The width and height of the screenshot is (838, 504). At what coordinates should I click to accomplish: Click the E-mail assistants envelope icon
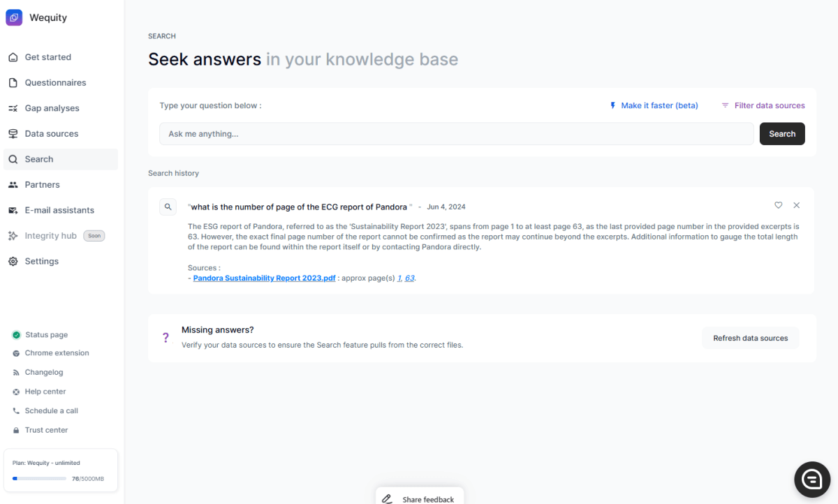click(13, 210)
